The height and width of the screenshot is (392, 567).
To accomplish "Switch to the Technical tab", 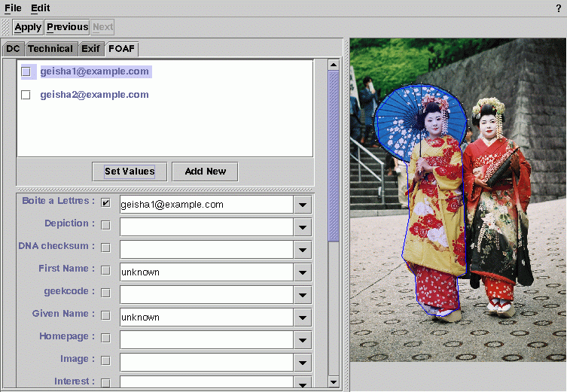I will pyautogui.click(x=50, y=49).
